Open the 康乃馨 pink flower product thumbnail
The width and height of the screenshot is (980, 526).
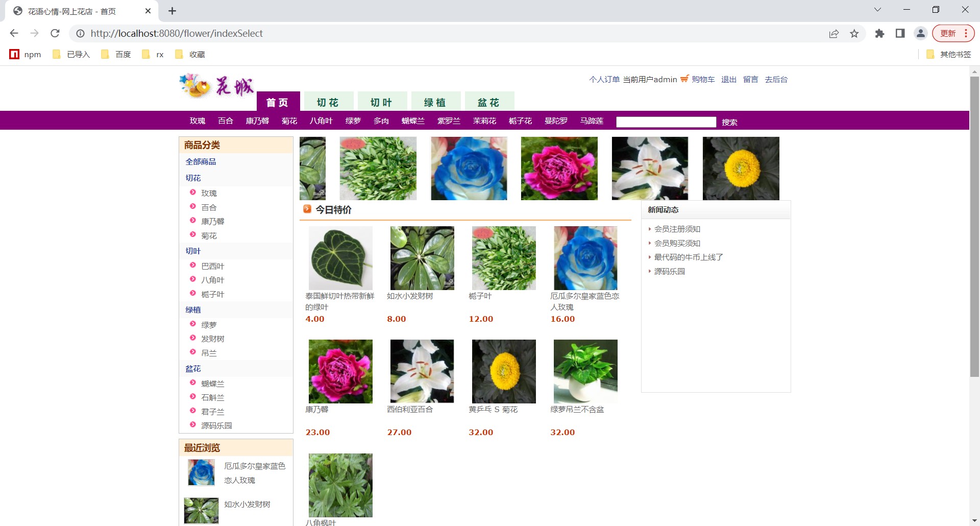tap(340, 371)
